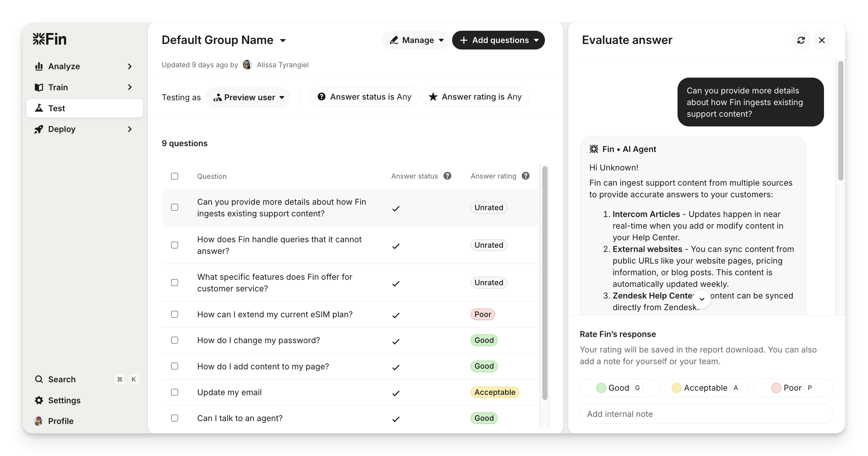The width and height of the screenshot is (868, 456).
Task: Click the Answer status help icon
Action: tap(447, 176)
